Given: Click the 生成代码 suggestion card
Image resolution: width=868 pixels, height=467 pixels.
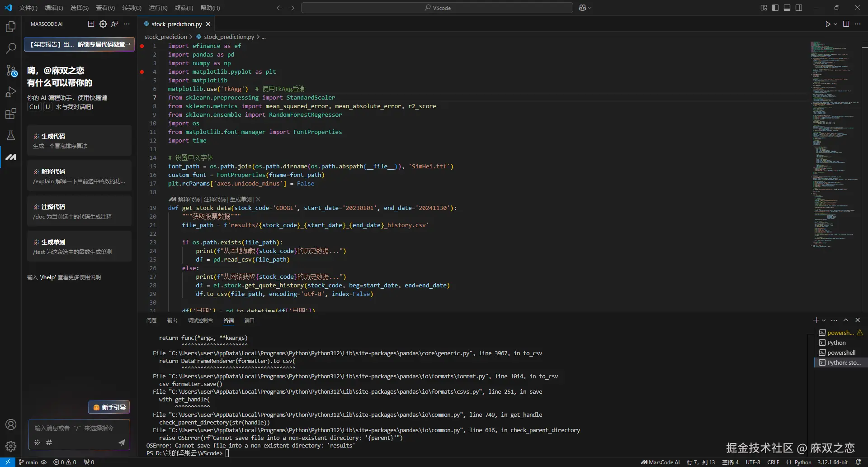Looking at the screenshot, I should point(79,141).
